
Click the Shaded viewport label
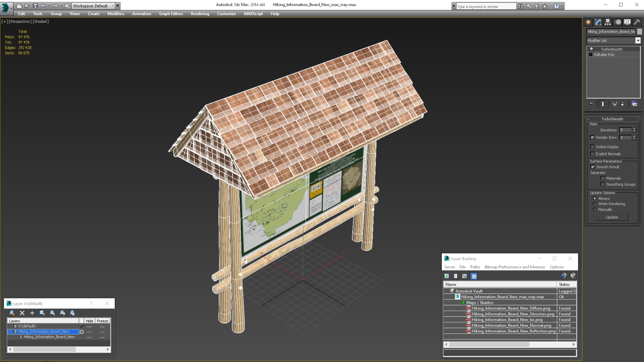[41, 21]
